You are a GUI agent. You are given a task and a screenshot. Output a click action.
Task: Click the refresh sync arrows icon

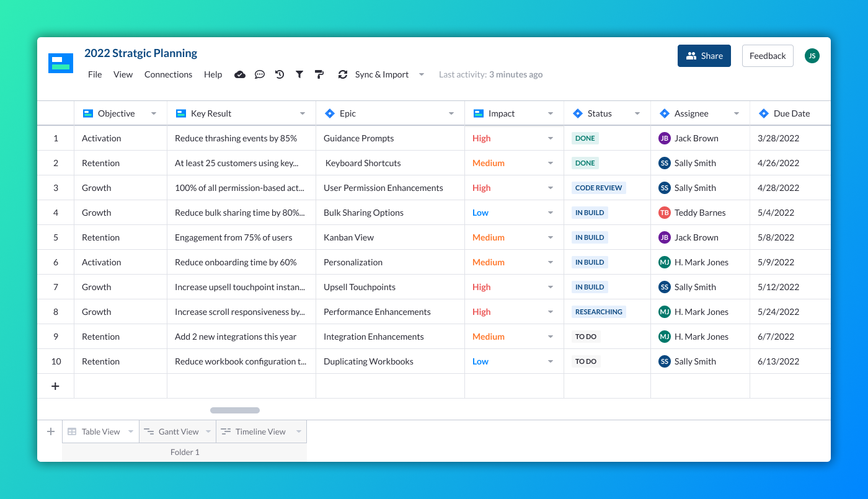click(x=342, y=74)
